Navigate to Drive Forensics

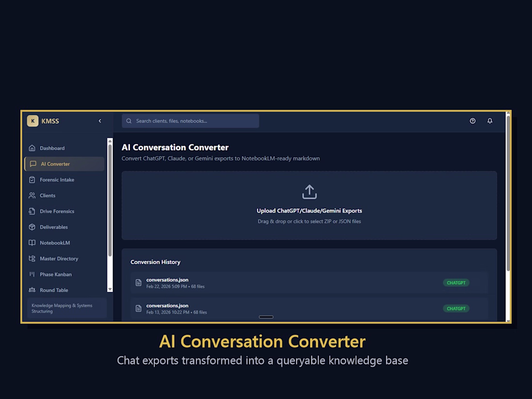(x=64, y=211)
